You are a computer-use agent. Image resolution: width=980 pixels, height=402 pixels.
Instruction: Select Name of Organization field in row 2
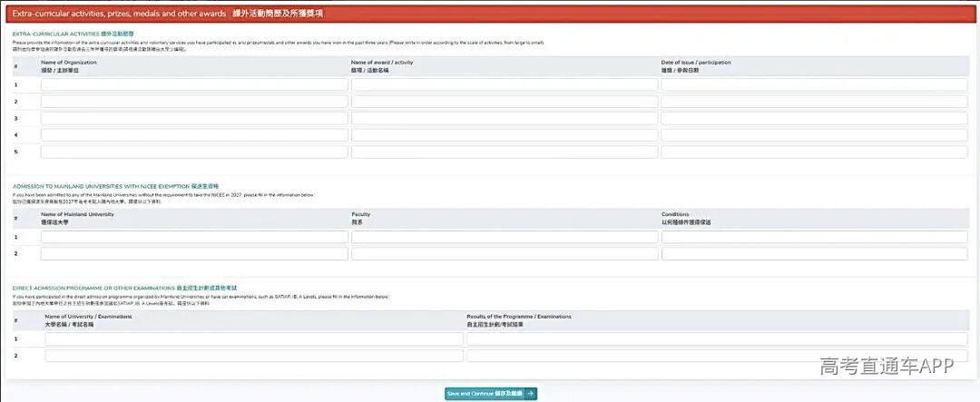[194, 102]
